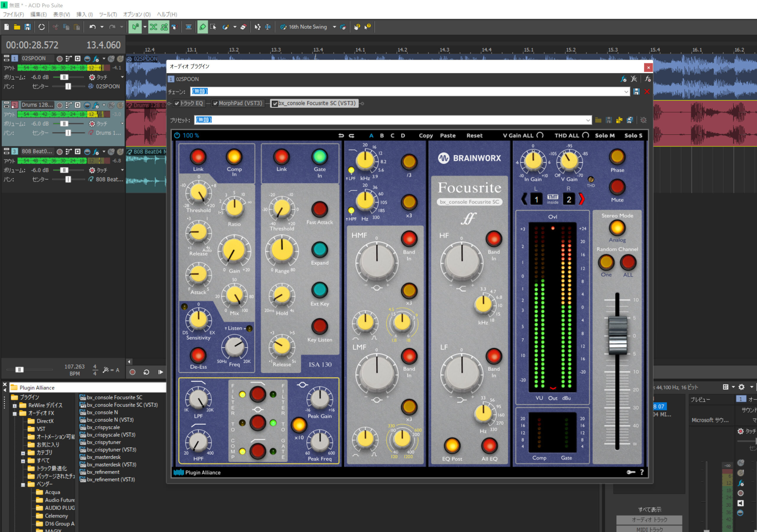
Task: Click the Paste button in plugin header
Action: click(448, 135)
